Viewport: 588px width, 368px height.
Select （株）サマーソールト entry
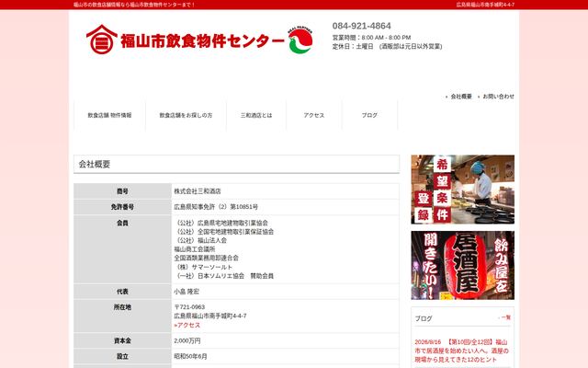[x=204, y=267]
